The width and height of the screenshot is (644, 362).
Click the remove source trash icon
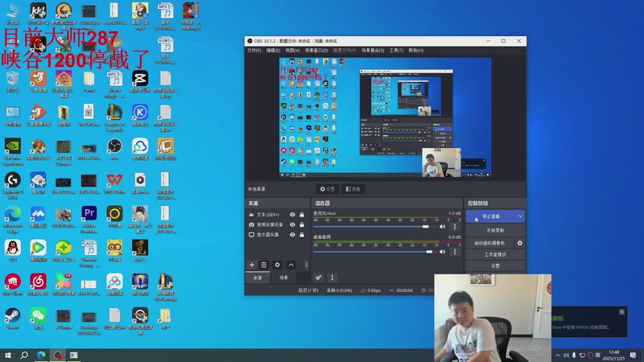tap(264, 265)
